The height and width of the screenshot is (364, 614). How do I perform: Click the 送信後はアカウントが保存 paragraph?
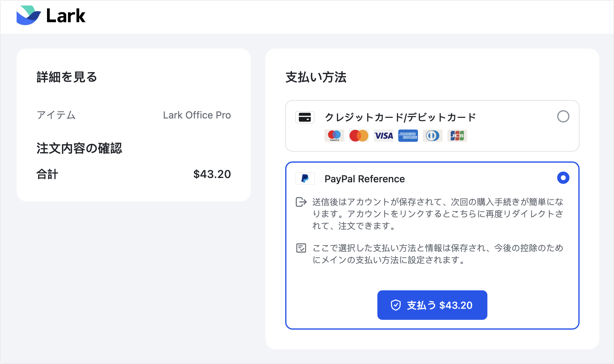438,214
